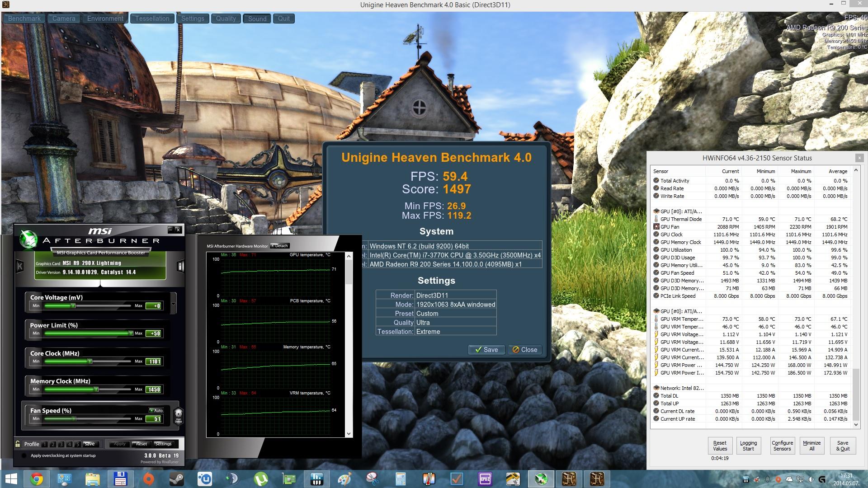Launch Google Chrome from the taskbar

(x=37, y=479)
